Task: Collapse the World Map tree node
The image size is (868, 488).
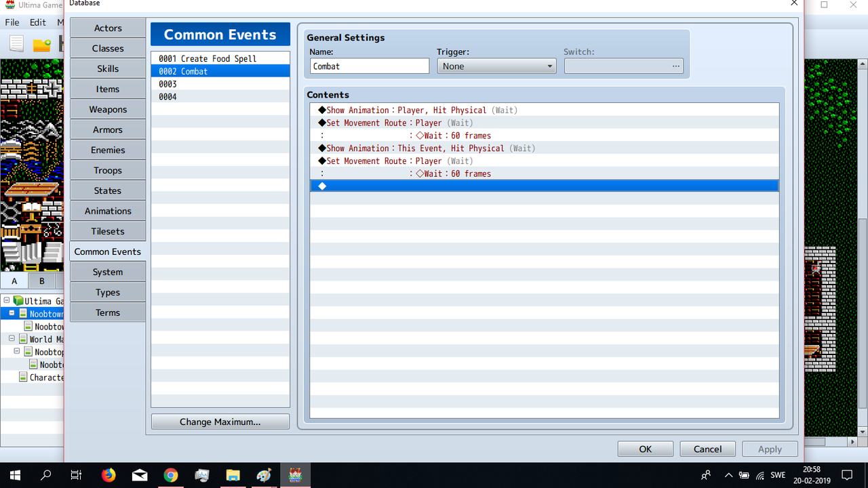Action: 12,339
